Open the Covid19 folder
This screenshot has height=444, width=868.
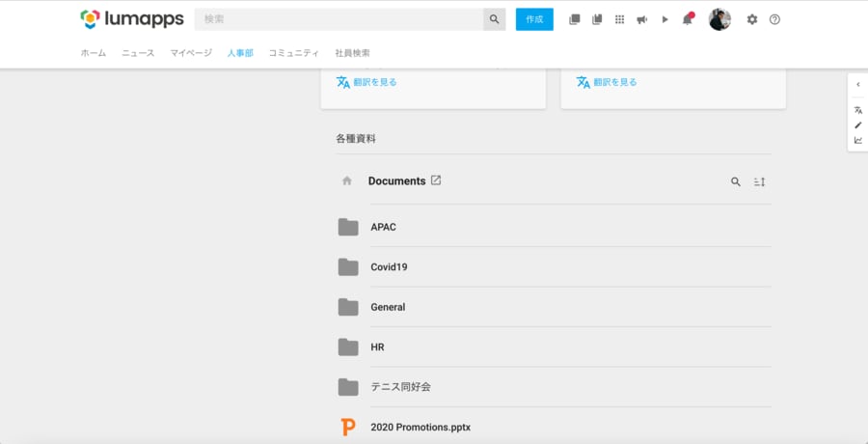389,267
